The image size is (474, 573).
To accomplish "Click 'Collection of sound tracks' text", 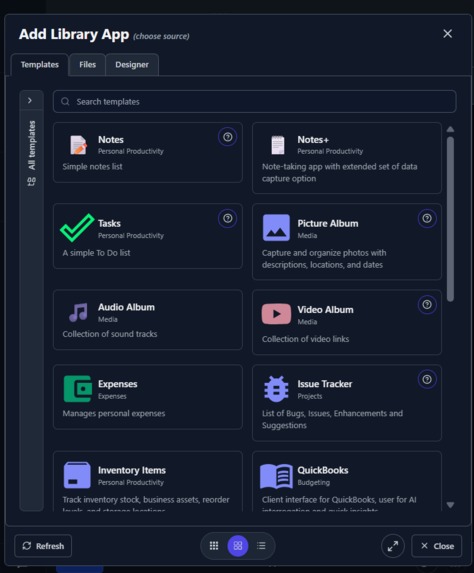I will tap(110, 334).
